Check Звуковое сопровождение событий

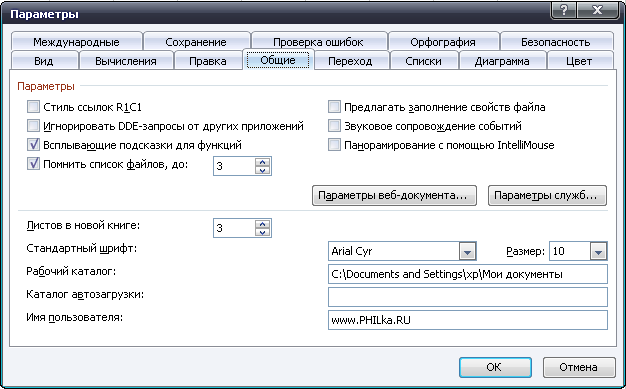334,126
